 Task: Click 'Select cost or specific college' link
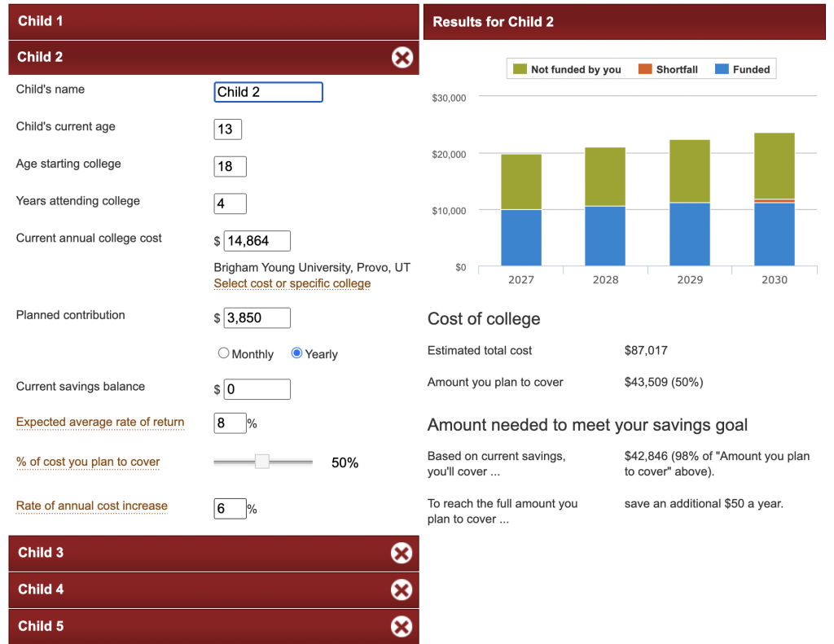click(292, 283)
